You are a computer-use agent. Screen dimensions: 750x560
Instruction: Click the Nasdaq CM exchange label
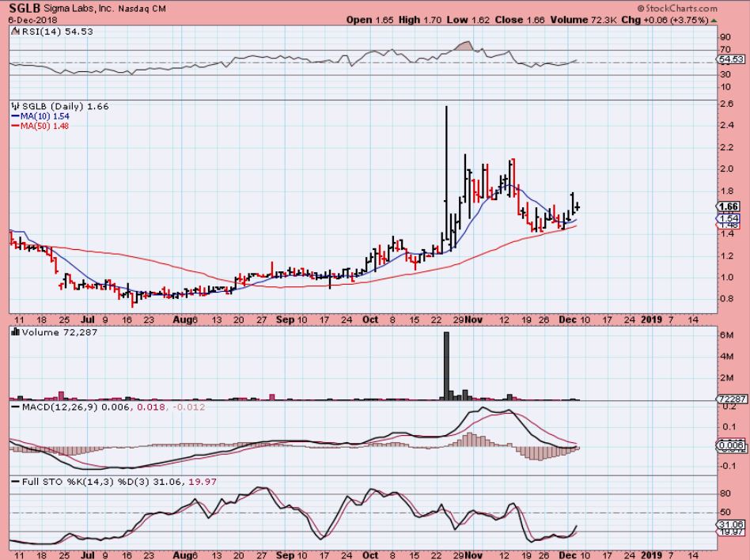tap(142, 8)
